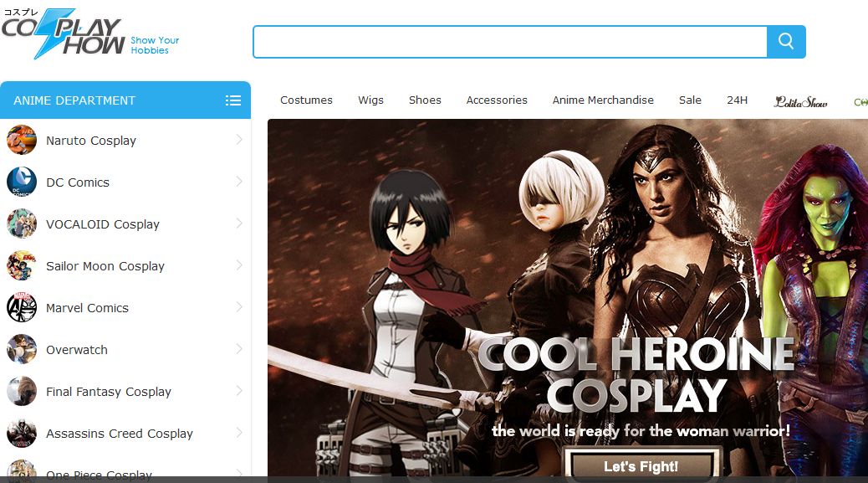Viewport: 868px width, 483px height.
Task: Expand the Assassins Creed Cosplay chevron
Action: (x=239, y=433)
